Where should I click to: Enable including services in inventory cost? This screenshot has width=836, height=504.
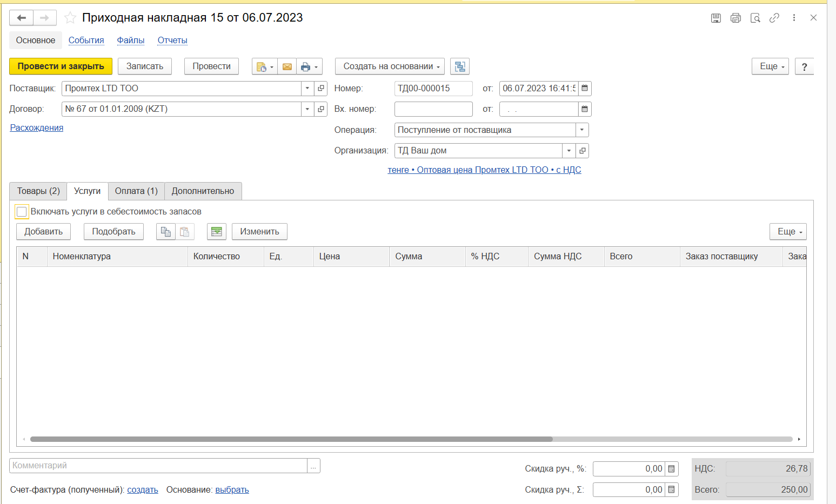[22, 212]
